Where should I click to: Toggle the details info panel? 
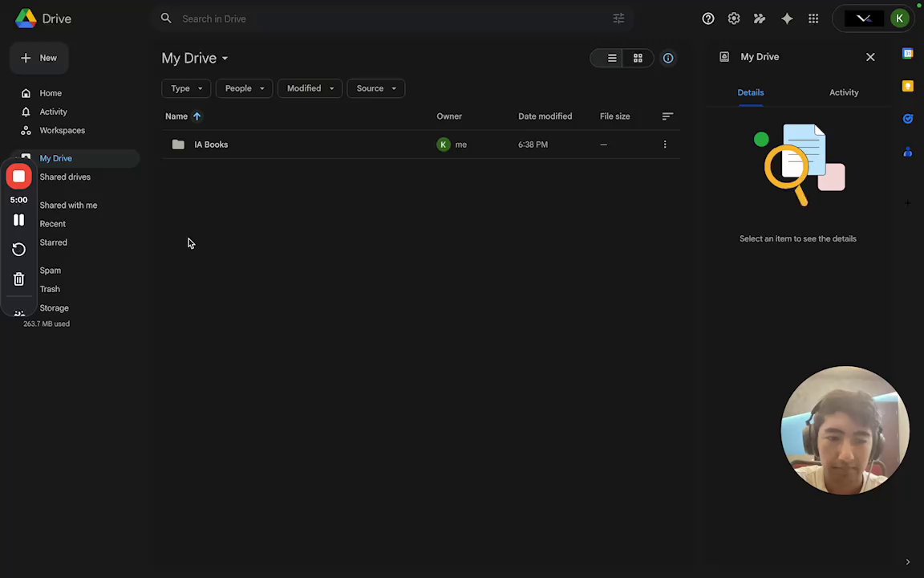coord(668,58)
